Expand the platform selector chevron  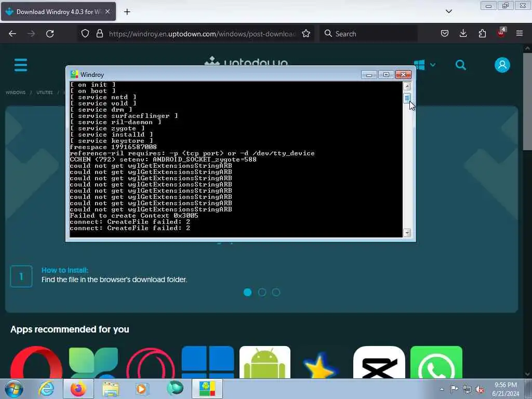(x=433, y=64)
